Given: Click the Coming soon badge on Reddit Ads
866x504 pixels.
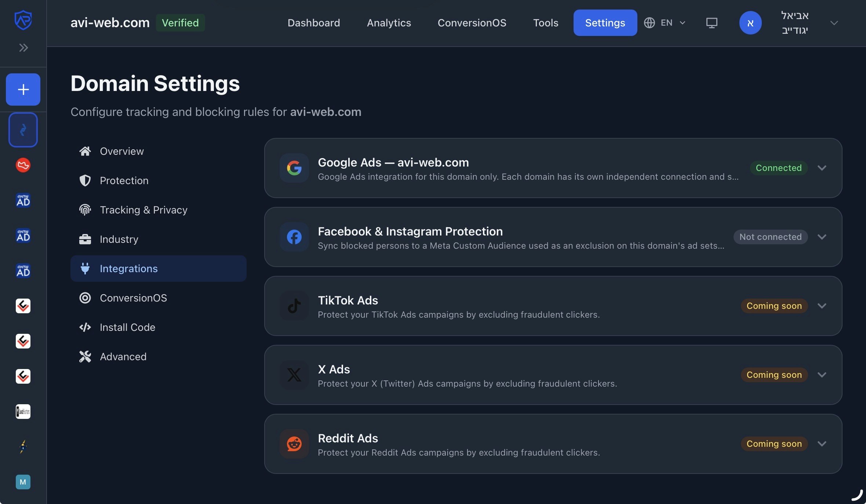Looking at the screenshot, I should coord(774,444).
